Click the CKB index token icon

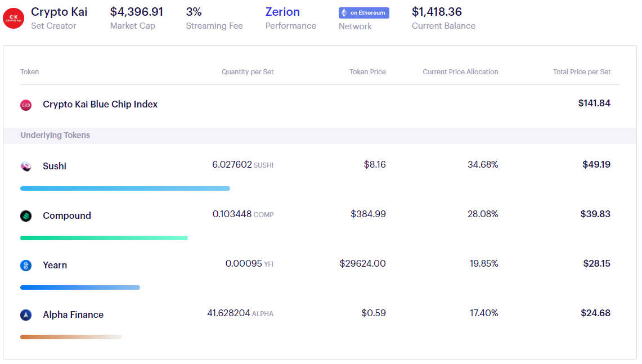click(x=26, y=105)
